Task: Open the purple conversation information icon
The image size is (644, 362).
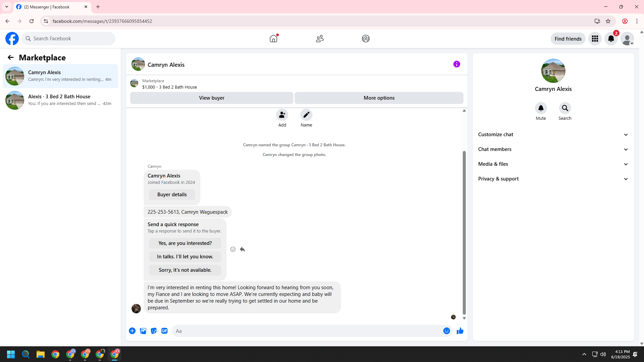Action: (x=456, y=64)
